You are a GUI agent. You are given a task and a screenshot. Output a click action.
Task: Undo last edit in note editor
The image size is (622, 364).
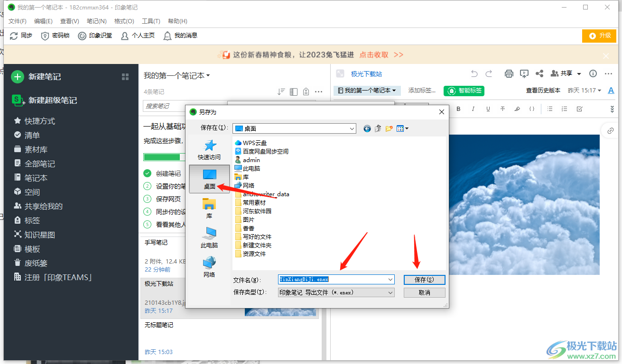point(474,73)
